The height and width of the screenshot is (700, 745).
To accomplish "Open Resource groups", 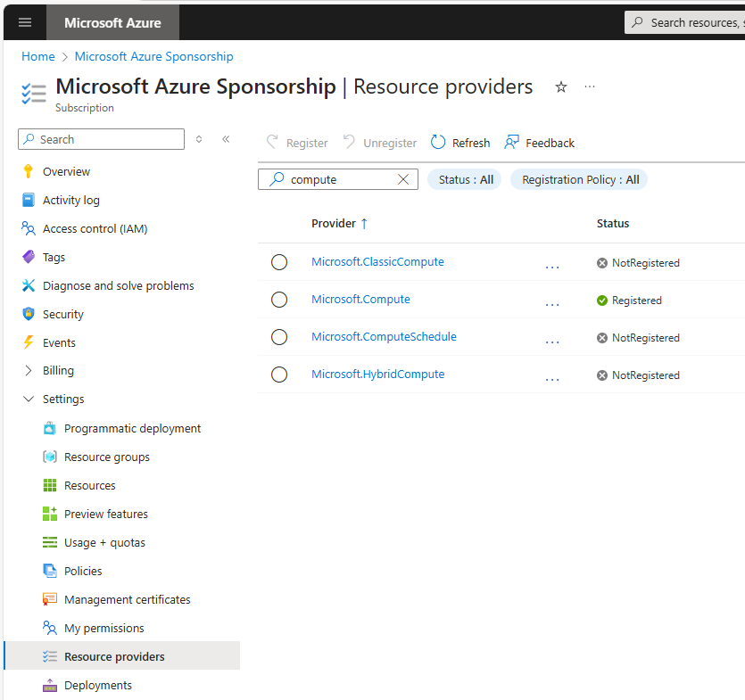I will (107, 457).
